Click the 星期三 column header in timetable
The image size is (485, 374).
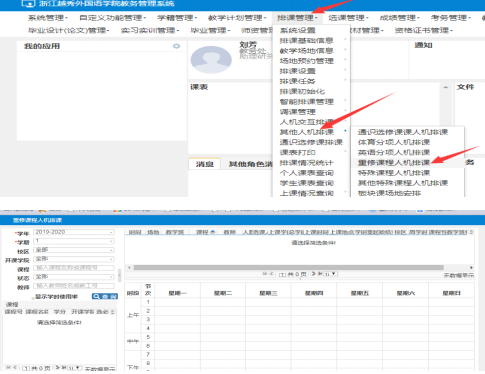point(268,293)
